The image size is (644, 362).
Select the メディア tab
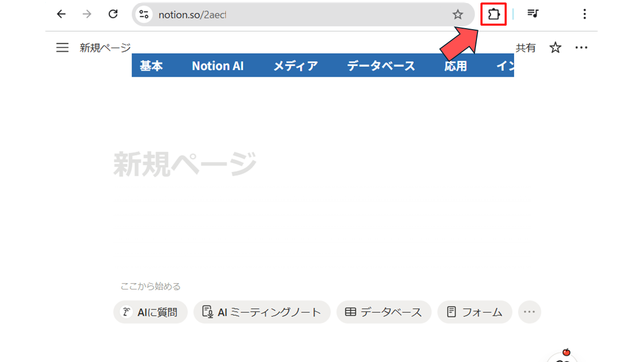(x=295, y=66)
